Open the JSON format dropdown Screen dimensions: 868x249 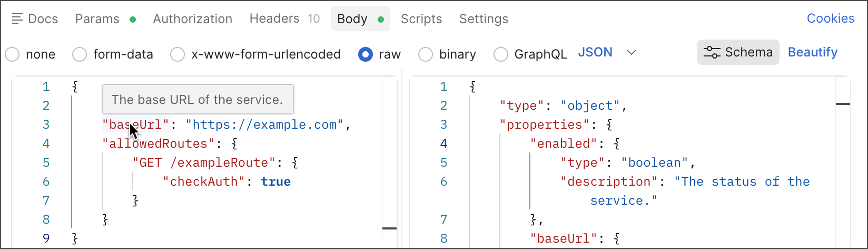(596, 52)
